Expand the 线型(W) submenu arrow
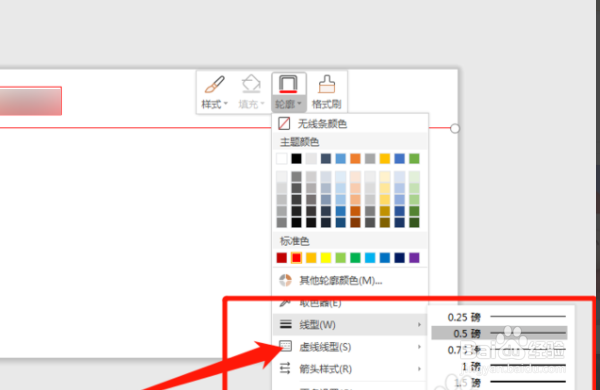Image resolution: width=600 pixels, height=390 pixels. coord(419,325)
